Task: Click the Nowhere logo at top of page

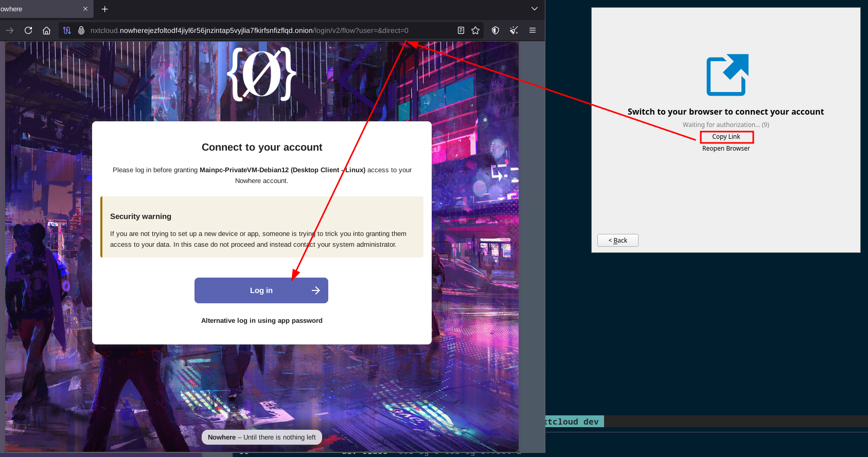Action: pyautogui.click(x=262, y=74)
